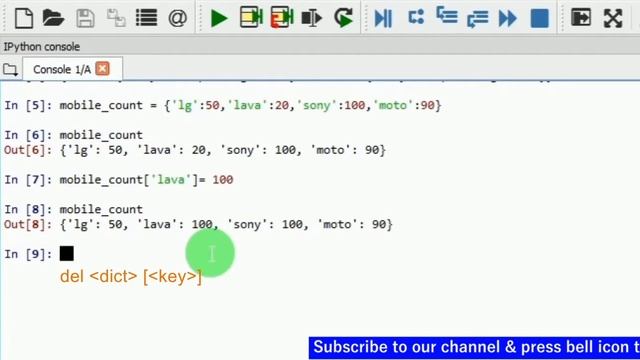The image size is (640, 360).
Task: Step out and return from the function
Action: coord(477,19)
